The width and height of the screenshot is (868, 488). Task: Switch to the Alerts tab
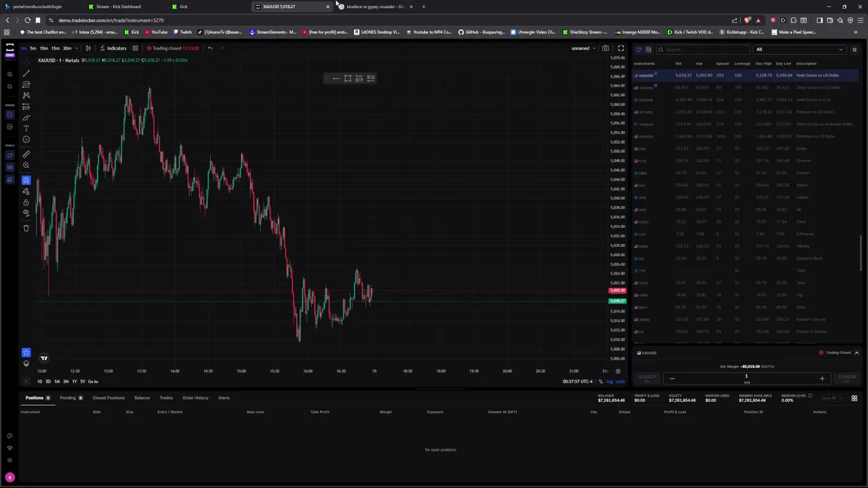224,398
